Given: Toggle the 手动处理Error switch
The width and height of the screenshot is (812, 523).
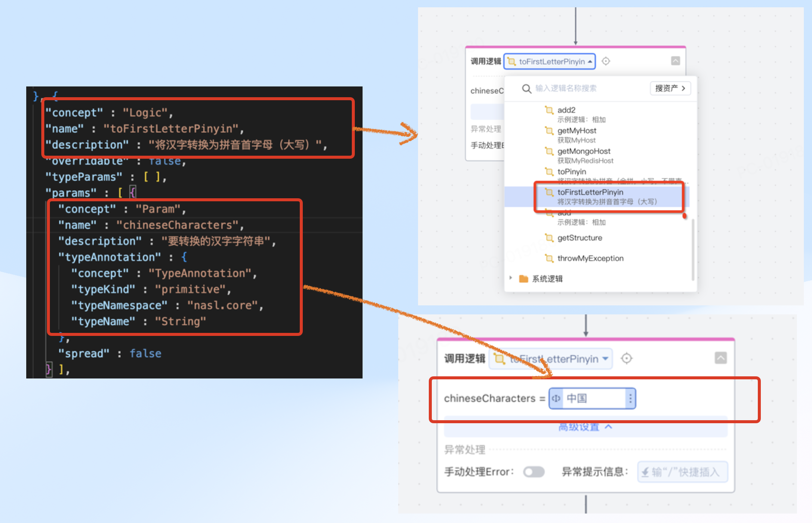Looking at the screenshot, I should pos(534,472).
